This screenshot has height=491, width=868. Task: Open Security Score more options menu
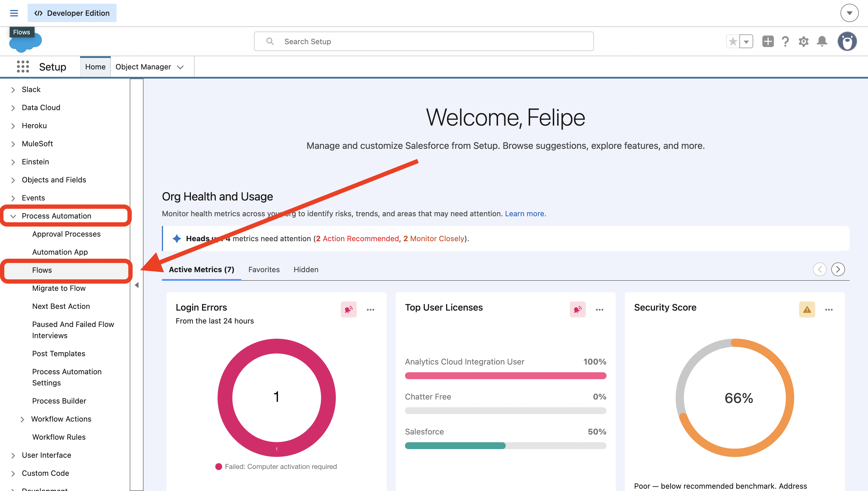pos(829,309)
